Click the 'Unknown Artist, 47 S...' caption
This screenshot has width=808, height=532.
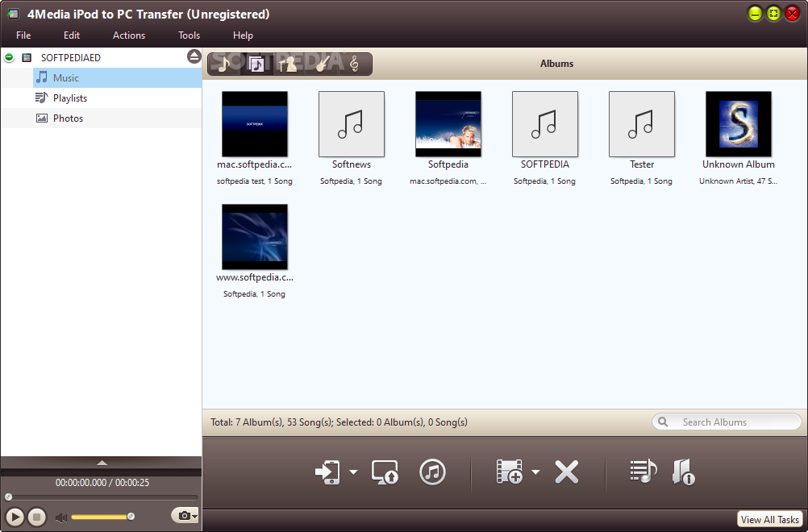pos(739,181)
